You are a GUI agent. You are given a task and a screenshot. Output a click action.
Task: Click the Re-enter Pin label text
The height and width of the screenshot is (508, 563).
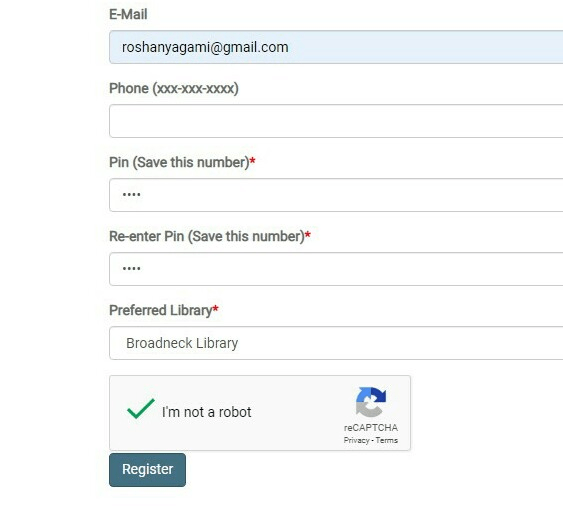click(x=207, y=236)
